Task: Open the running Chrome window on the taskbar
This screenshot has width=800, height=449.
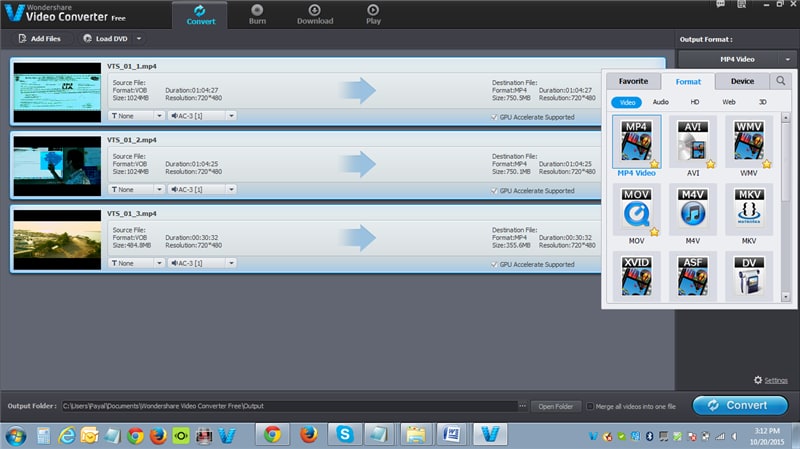Action: pos(272,435)
